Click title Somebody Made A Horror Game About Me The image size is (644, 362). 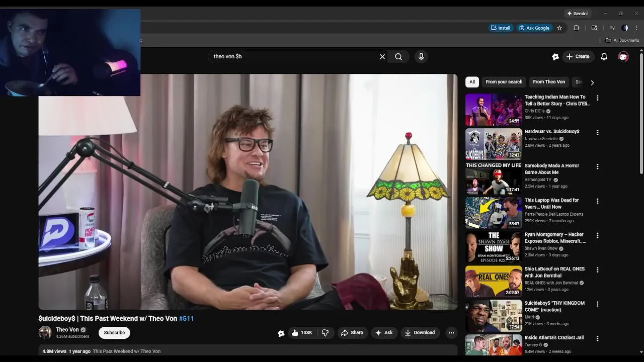coord(552,169)
